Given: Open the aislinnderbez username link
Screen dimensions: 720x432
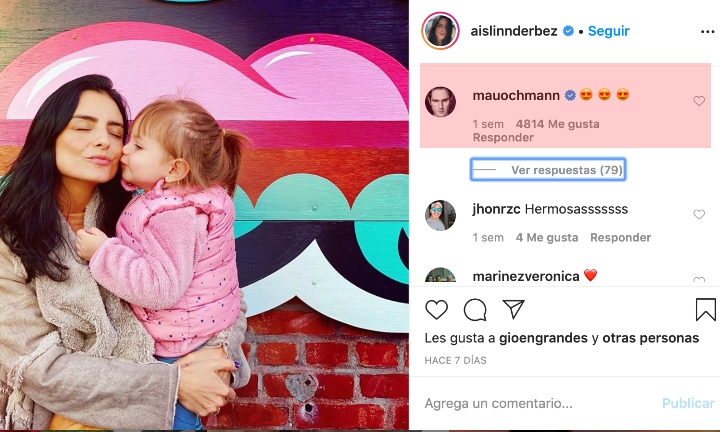Looking at the screenshot, I should coord(514,31).
